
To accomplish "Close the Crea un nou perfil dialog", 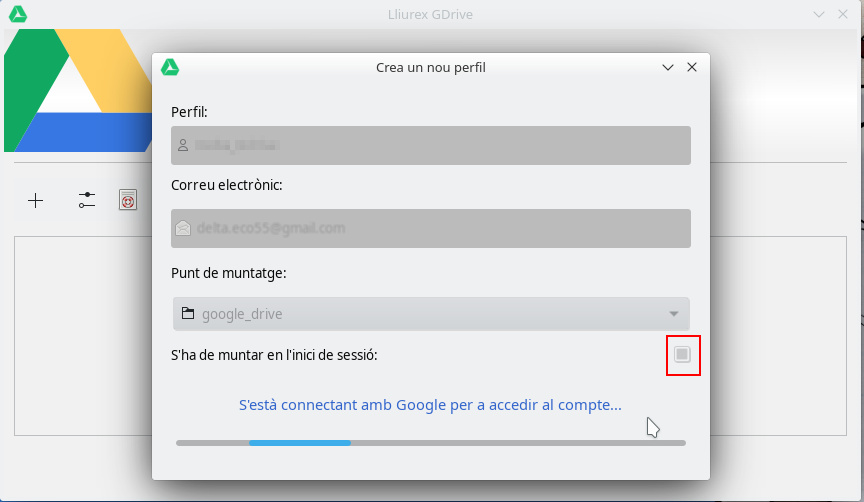I will coord(691,68).
